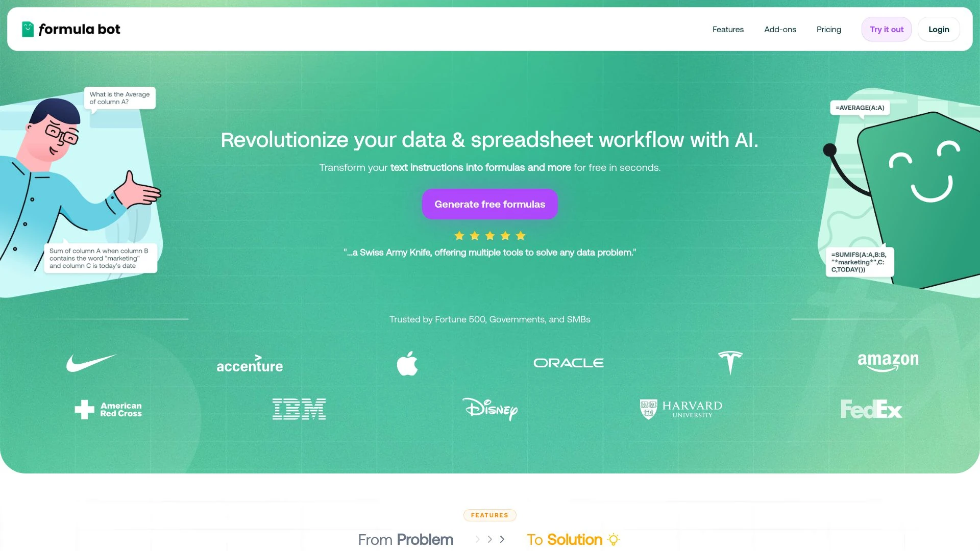Click the forward arrow next to From Problem
The image size is (980, 551).
477,540
